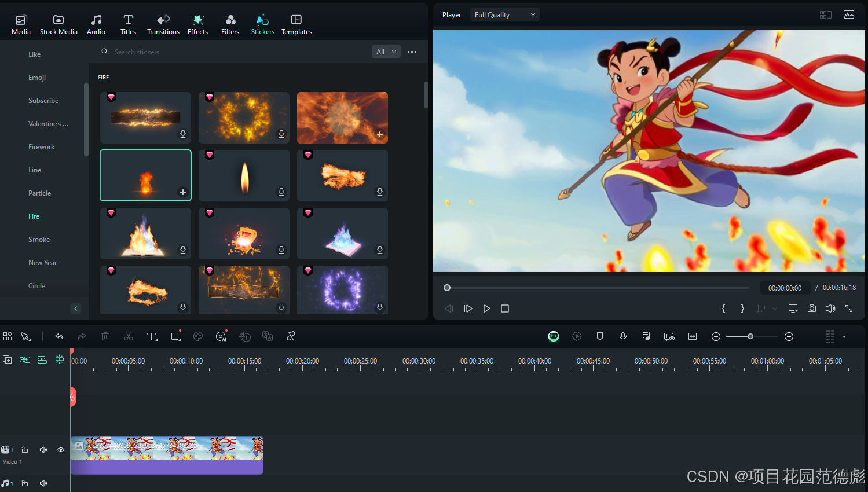Click the green AI assistant face icon
868x492 pixels.
pyautogui.click(x=554, y=336)
